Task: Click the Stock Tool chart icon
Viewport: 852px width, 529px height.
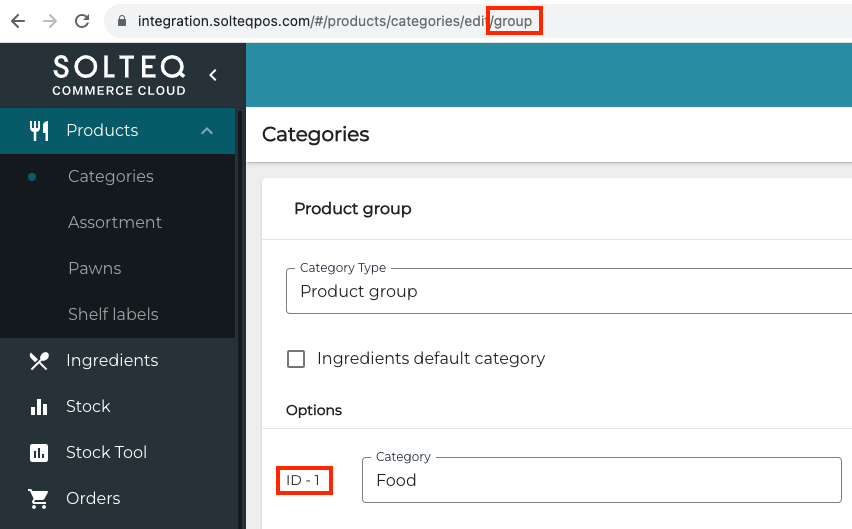Action: pyautogui.click(x=39, y=452)
